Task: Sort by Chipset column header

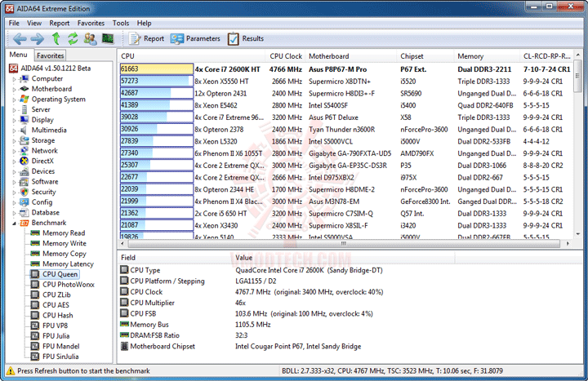Action: [x=425, y=56]
